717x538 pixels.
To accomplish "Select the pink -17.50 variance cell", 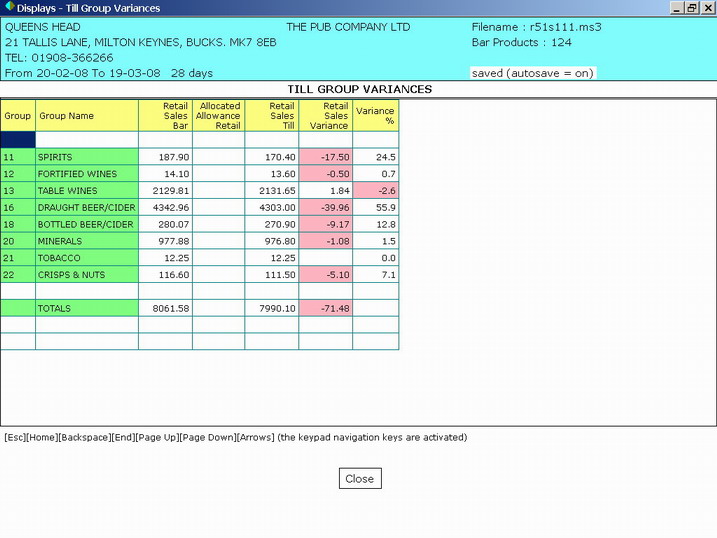I will point(325,157).
